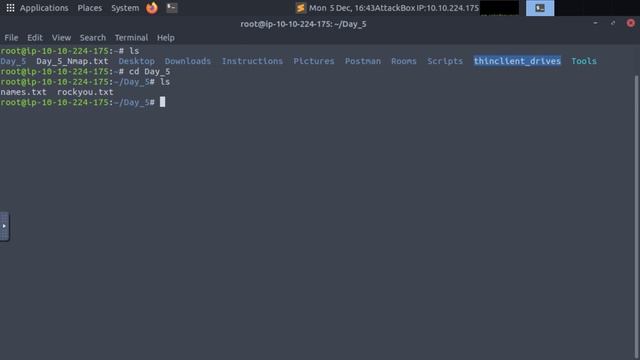This screenshot has width=640, height=360.
Task: Open the Applications grid icon
Action: click(x=10, y=8)
